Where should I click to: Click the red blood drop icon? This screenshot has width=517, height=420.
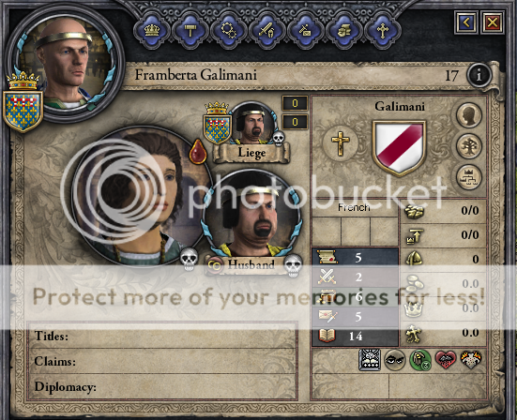point(198,152)
